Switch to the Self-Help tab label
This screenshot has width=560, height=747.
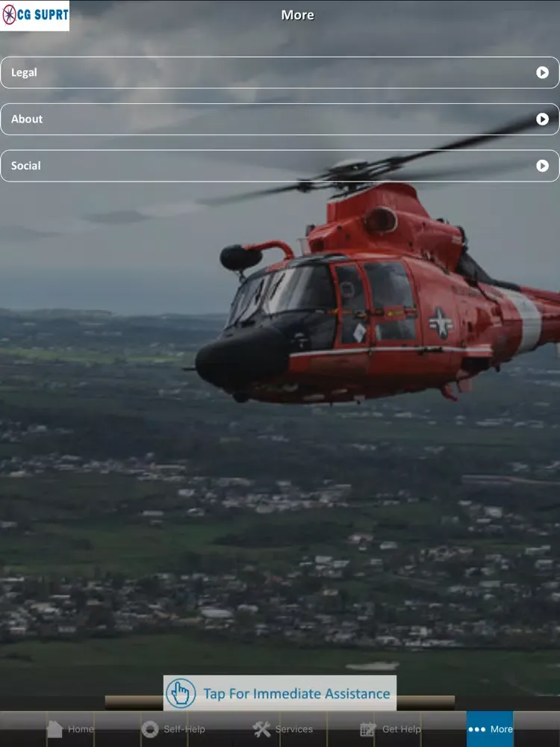pyautogui.click(x=184, y=729)
